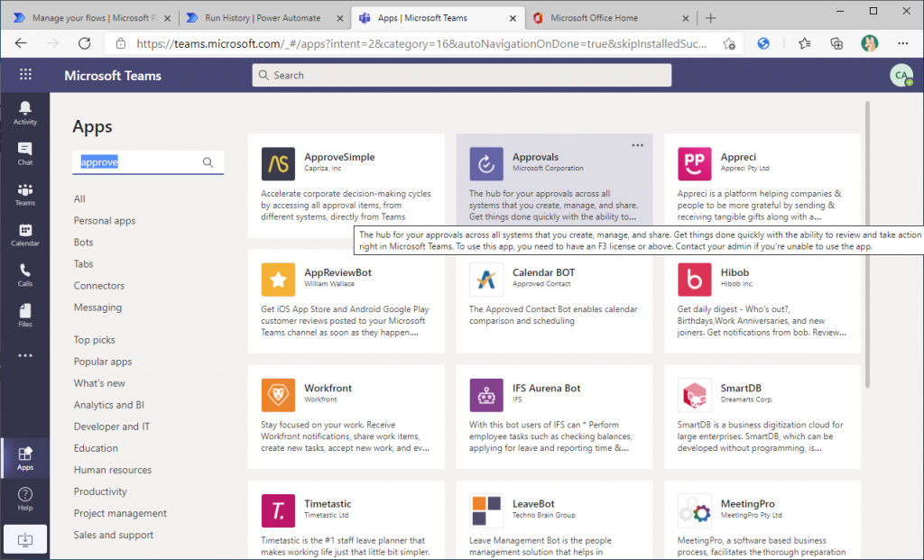The height and width of the screenshot is (560, 924).
Task: Click the IFS Aurena Bot logo
Action: pyautogui.click(x=486, y=395)
